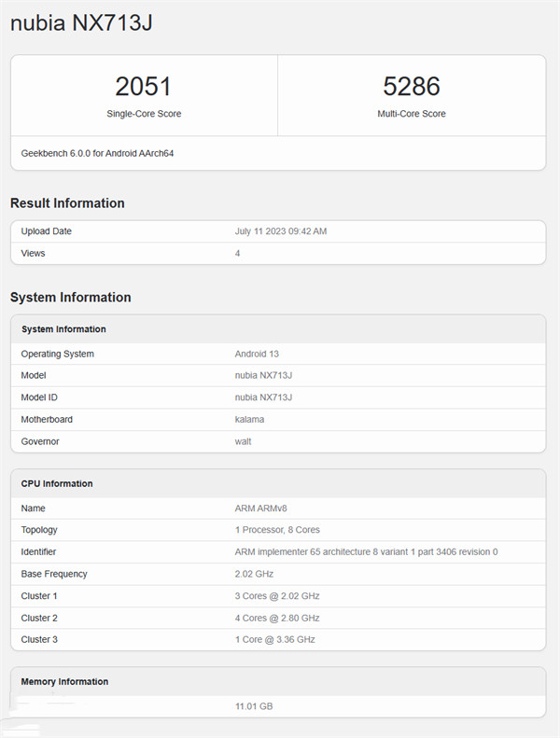Click the Motherboard label
The width and height of the screenshot is (560, 738).
pos(47,419)
